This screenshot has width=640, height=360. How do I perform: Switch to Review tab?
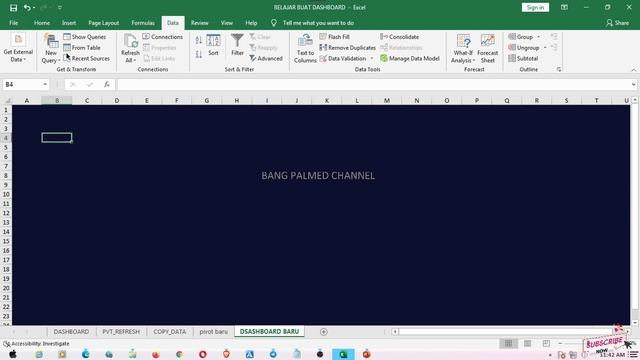coord(200,23)
